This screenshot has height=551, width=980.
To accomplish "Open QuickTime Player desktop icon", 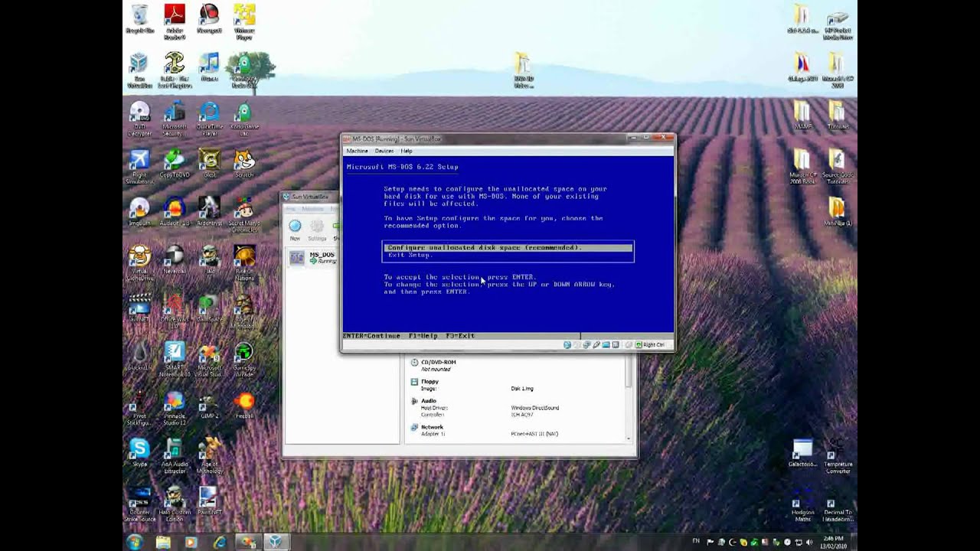I will click(209, 119).
